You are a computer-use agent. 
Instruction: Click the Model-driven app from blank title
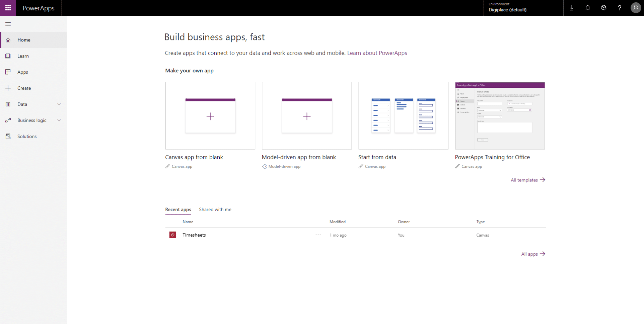click(x=299, y=157)
